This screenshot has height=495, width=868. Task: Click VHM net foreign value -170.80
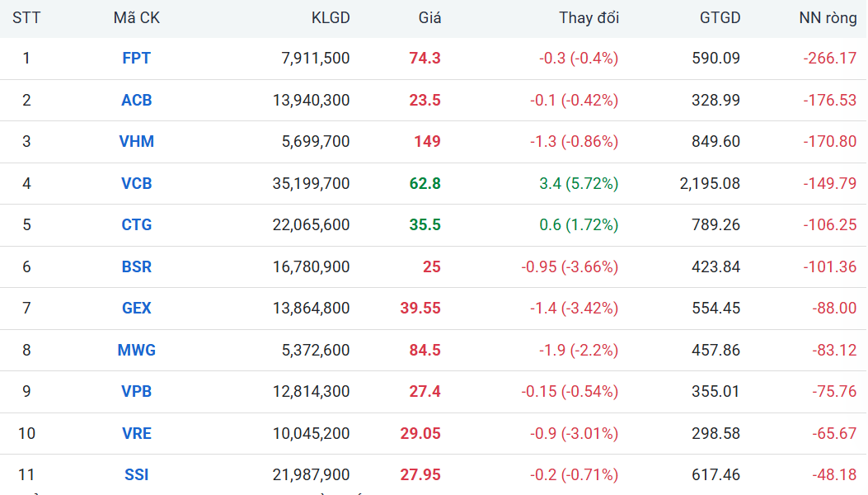point(830,141)
